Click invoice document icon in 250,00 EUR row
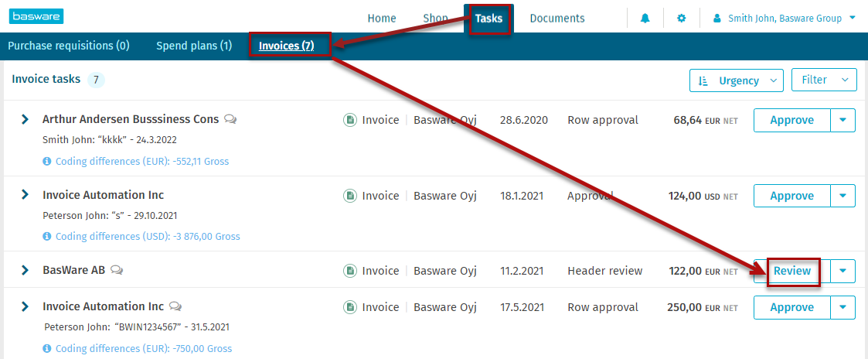 point(350,307)
